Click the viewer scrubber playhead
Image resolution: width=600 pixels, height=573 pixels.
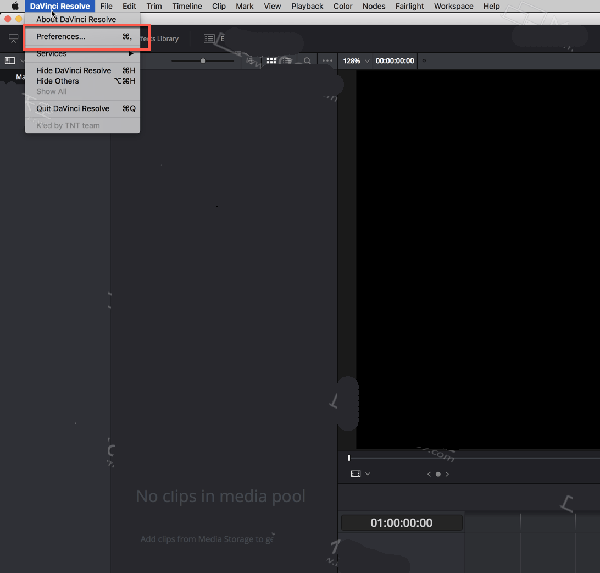pos(349,458)
